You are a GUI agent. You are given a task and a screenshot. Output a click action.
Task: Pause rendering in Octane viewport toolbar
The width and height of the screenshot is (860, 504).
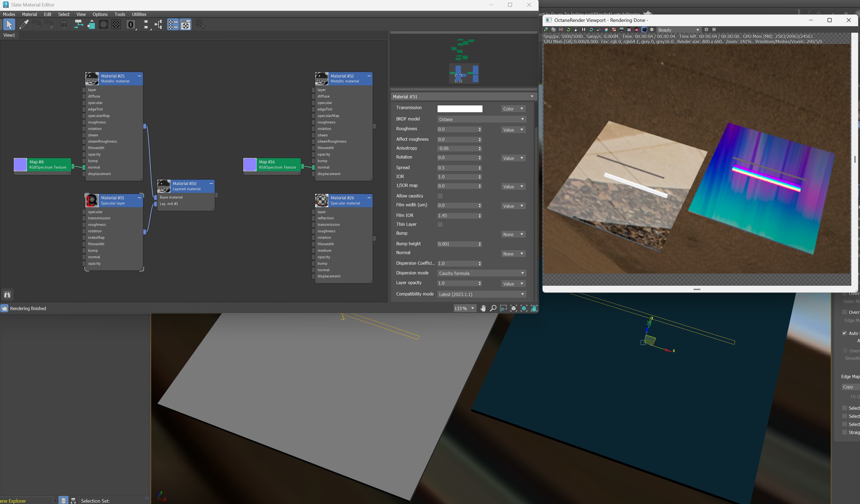pyautogui.click(x=584, y=30)
